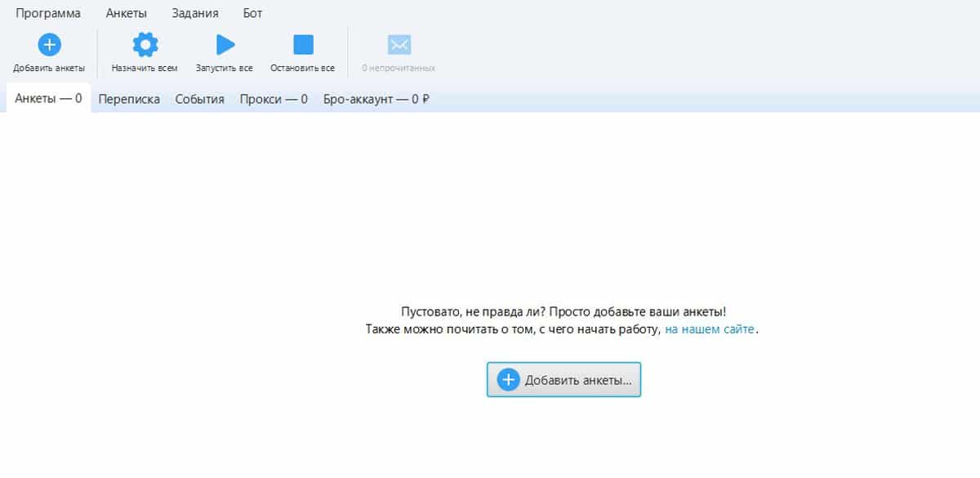Open the Задания menu
This screenshot has width=980, height=478.
(x=194, y=13)
